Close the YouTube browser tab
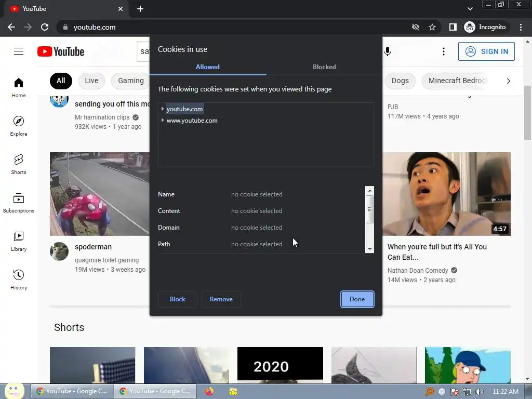 (121, 9)
